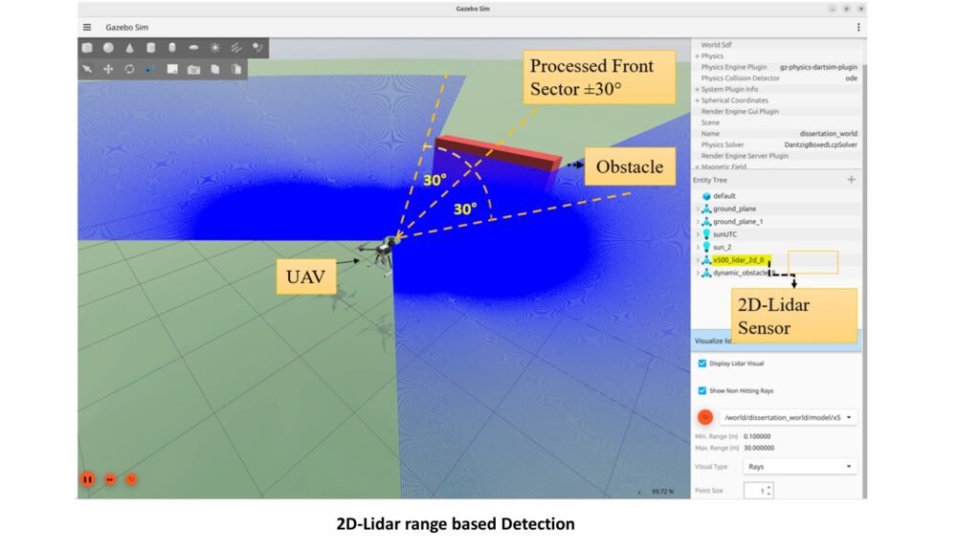The width and height of the screenshot is (980, 551).
Task: Select the default world entity
Action: 724,196
